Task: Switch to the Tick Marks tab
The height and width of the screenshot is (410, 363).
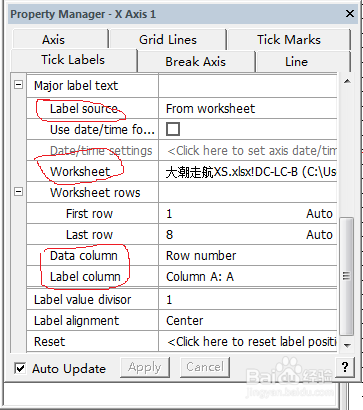Action: coord(289,40)
